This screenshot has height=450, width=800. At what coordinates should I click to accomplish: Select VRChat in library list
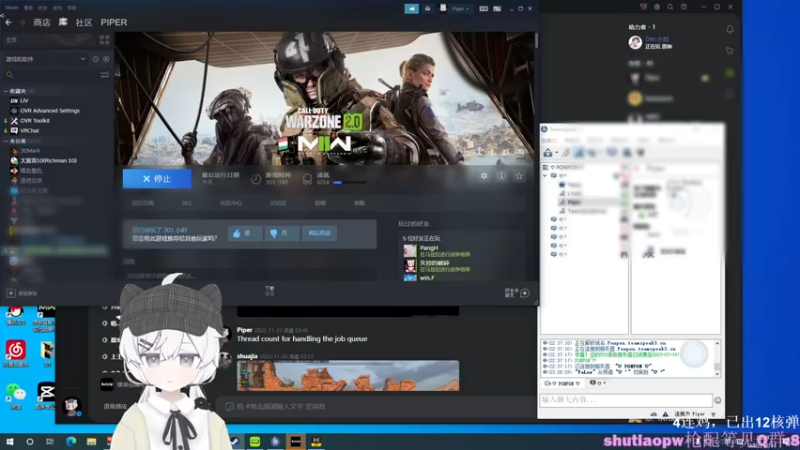point(29,131)
